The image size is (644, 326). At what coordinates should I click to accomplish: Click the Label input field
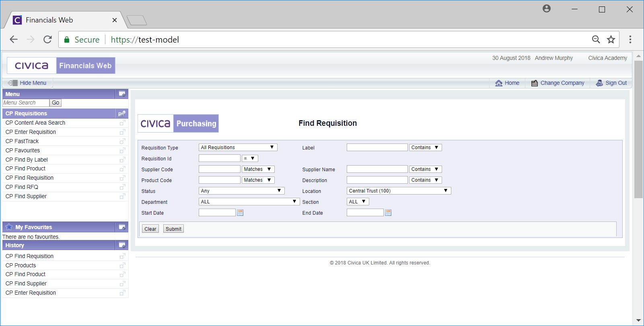click(x=377, y=148)
